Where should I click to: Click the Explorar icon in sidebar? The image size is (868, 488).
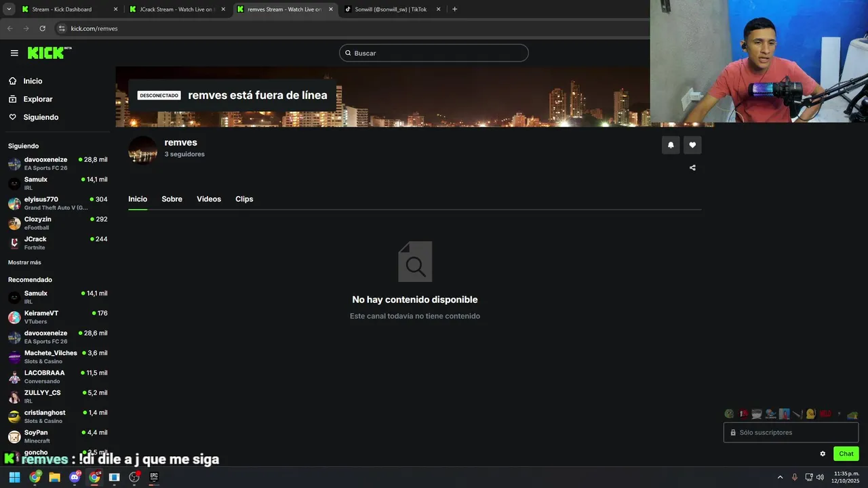tap(13, 99)
